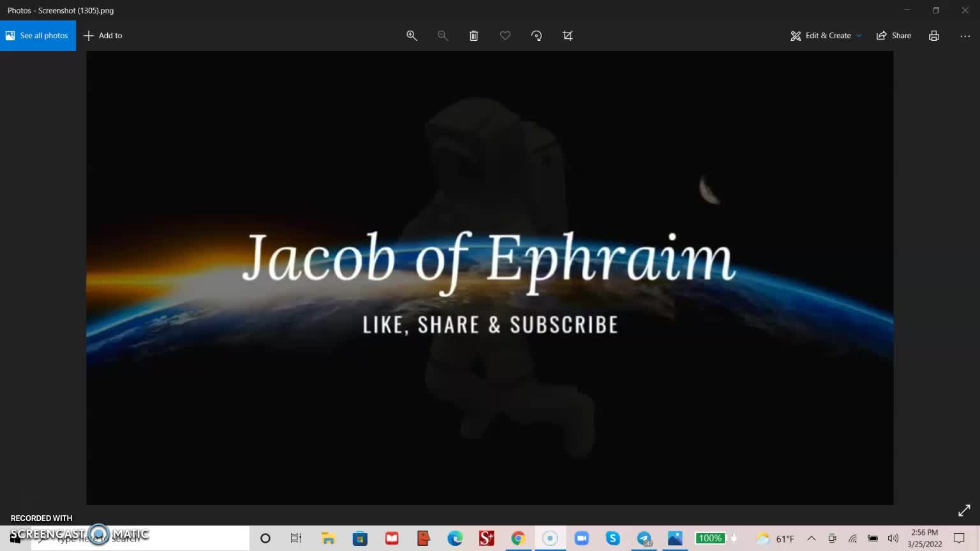
Task: Rotate the photo
Action: [537, 36]
